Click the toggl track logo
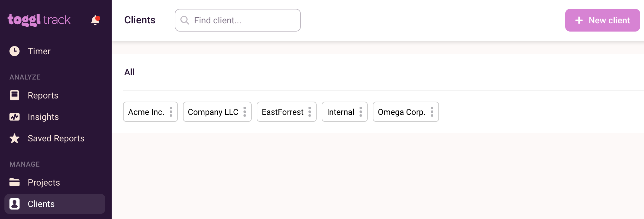 (39, 20)
